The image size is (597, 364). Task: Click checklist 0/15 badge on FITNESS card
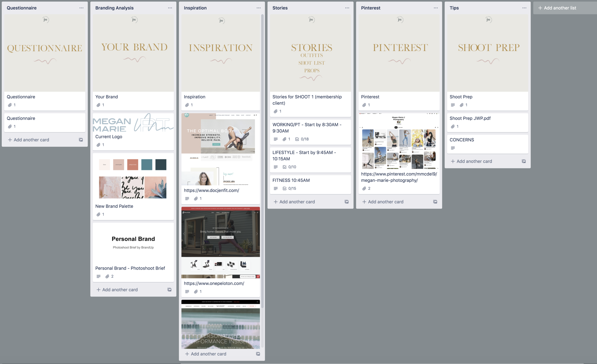(289, 188)
